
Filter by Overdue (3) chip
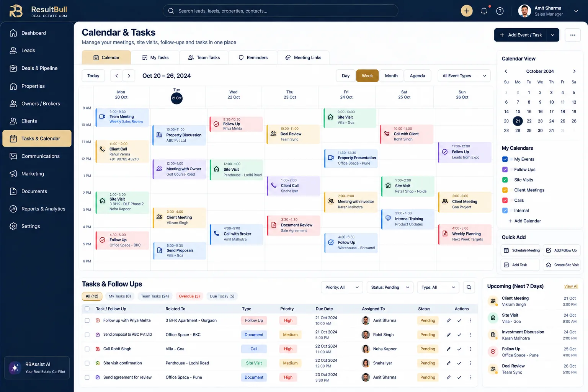coord(189,296)
